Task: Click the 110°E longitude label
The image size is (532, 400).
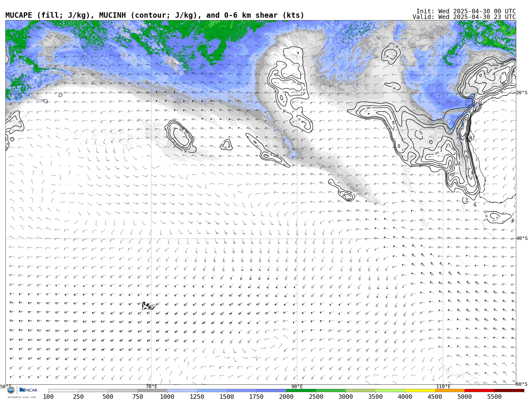Action: point(443,387)
